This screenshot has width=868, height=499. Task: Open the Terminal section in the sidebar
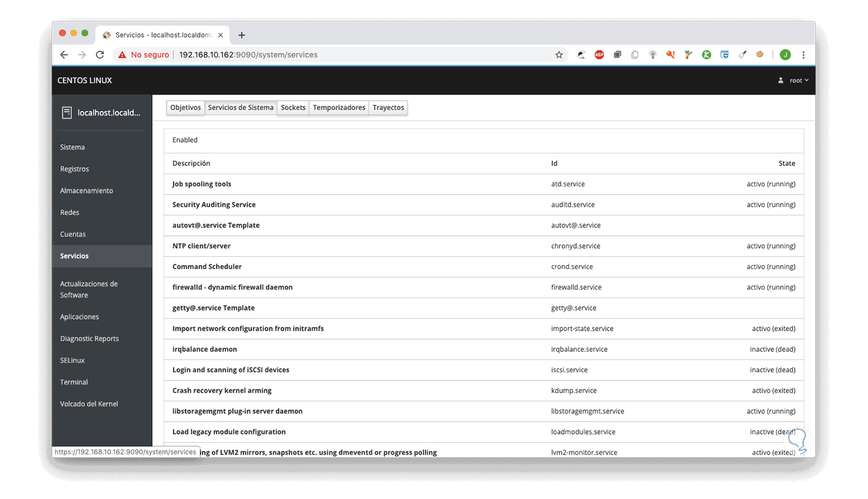pyautogui.click(x=73, y=382)
